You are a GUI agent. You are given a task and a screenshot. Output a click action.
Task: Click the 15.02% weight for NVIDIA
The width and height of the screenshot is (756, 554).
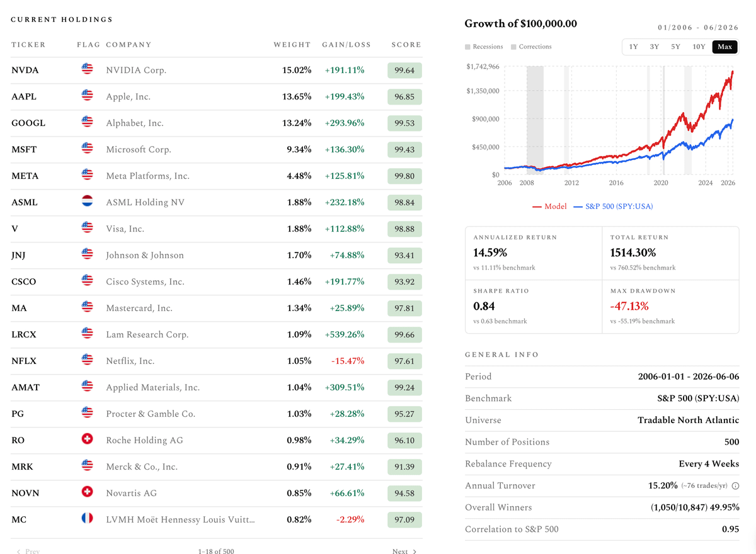click(297, 70)
